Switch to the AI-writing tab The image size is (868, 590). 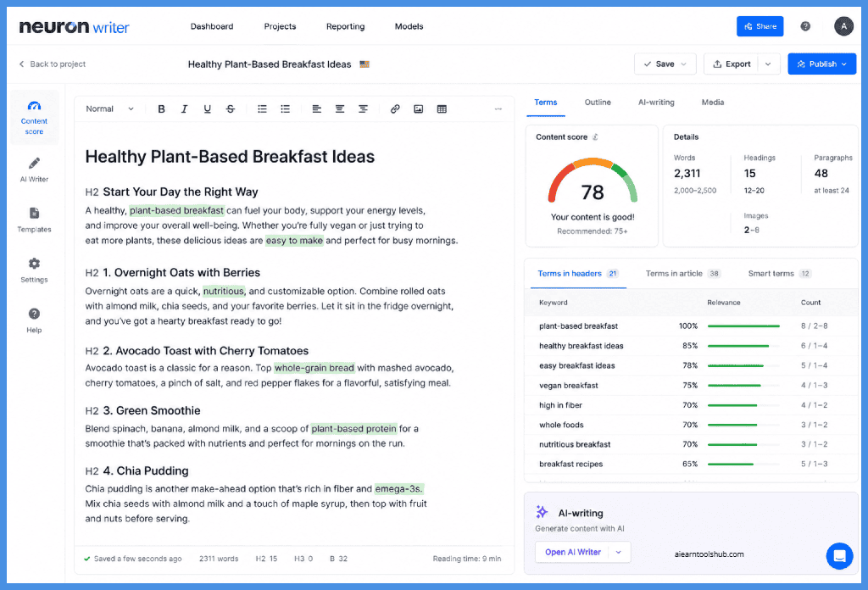point(656,103)
